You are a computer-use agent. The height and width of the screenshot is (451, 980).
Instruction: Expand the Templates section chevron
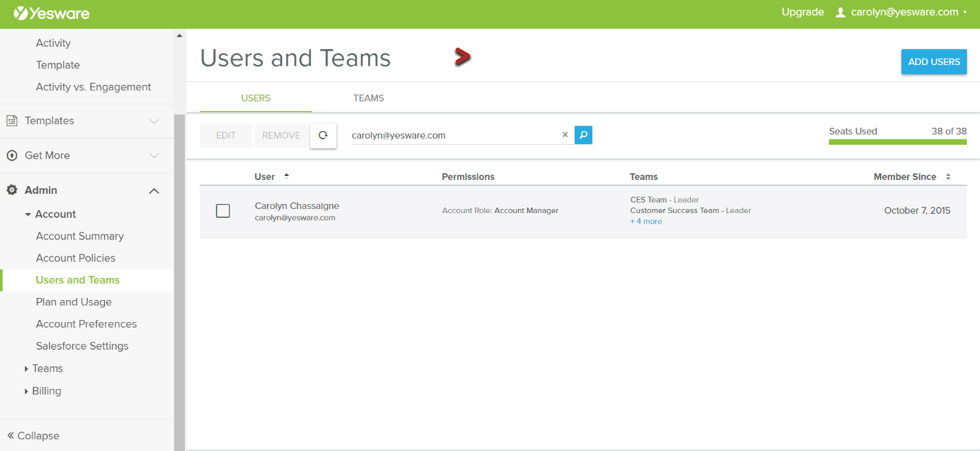pyautogui.click(x=154, y=121)
